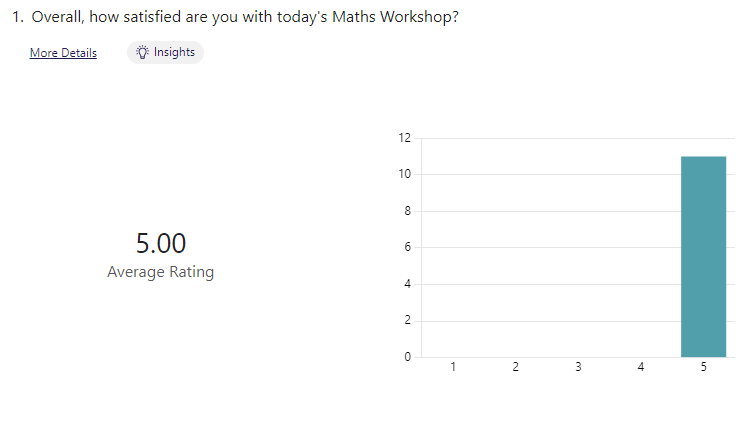Click x-axis label 5 under the bar
This screenshot has height=446, width=751.
pos(704,367)
